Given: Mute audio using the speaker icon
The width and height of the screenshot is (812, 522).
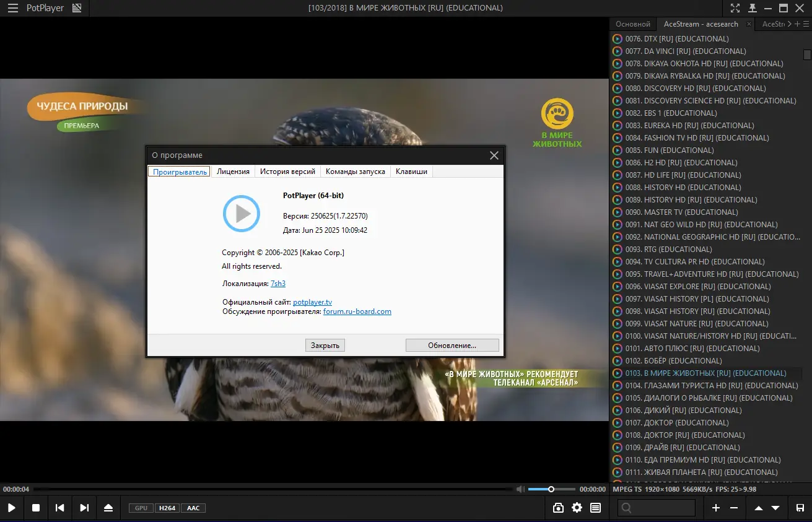Looking at the screenshot, I should (x=521, y=489).
